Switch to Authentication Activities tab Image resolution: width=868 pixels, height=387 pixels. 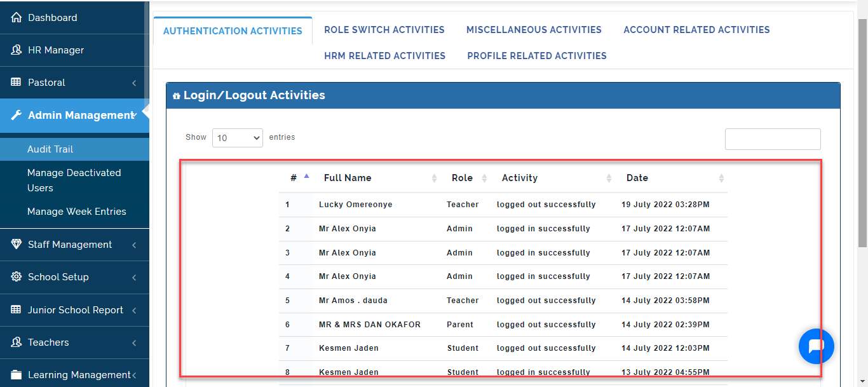tap(233, 31)
